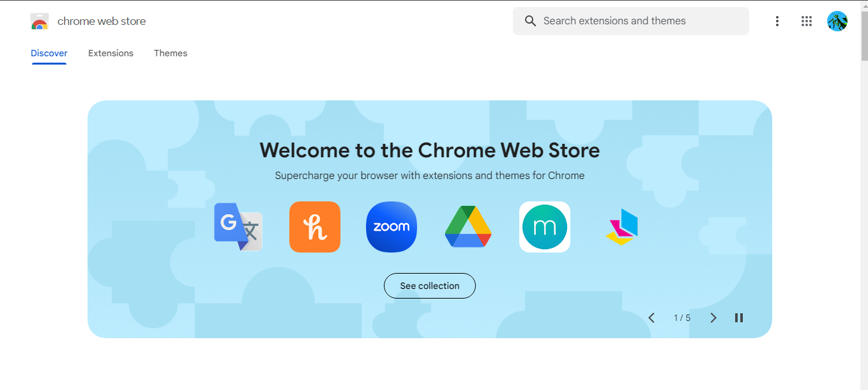868x390 pixels.
Task: Open the blue Zoom extension icon
Action: (x=392, y=227)
